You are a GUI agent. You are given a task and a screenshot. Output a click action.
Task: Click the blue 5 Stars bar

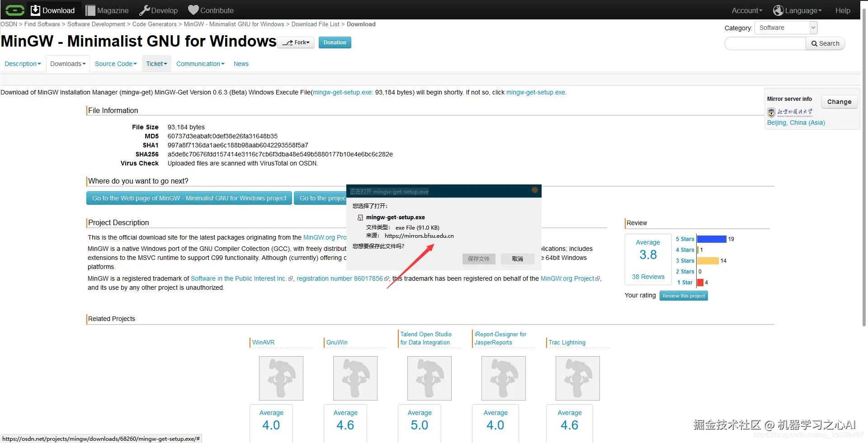(712, 239)
